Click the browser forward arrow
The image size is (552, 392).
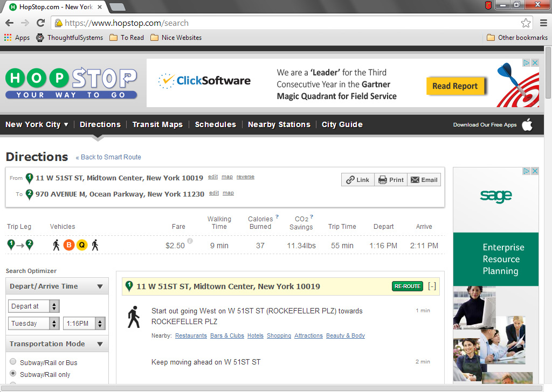(25, 23)
